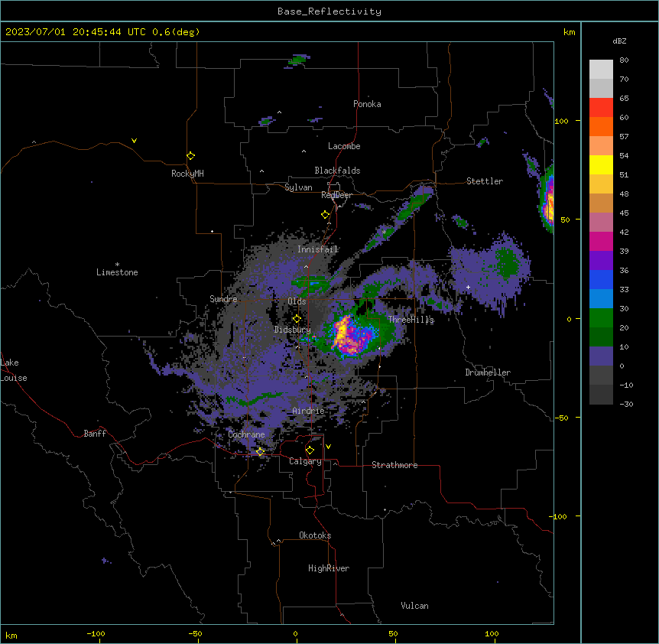This screenshot has width=659, height=644.
Task: Click the yellow diamond marker above Calgary label
Action: 310,450
